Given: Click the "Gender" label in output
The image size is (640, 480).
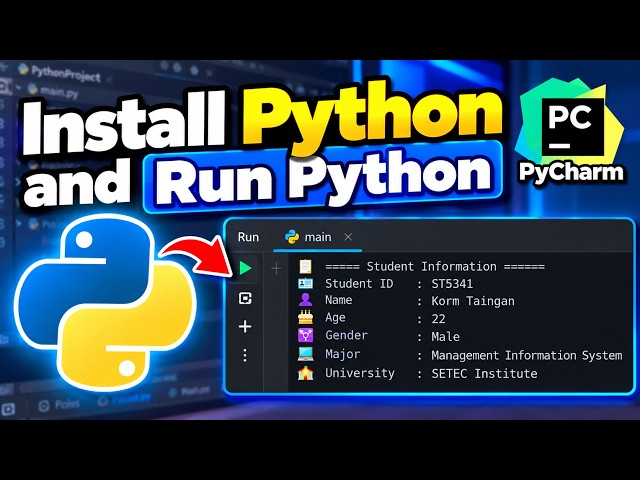Looking at the screenshot, I should (x=346, y=336).
